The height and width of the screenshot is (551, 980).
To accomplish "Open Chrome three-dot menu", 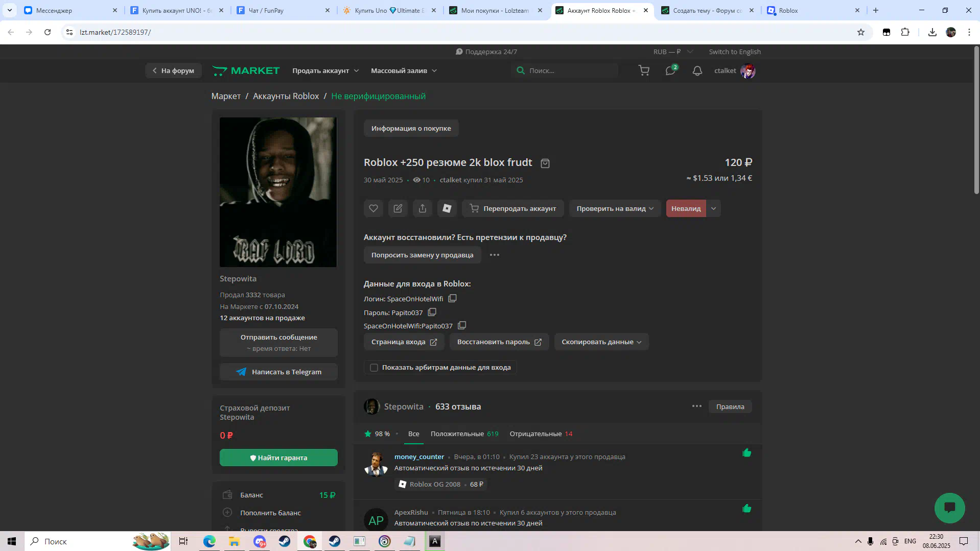I will coord(969,32).
